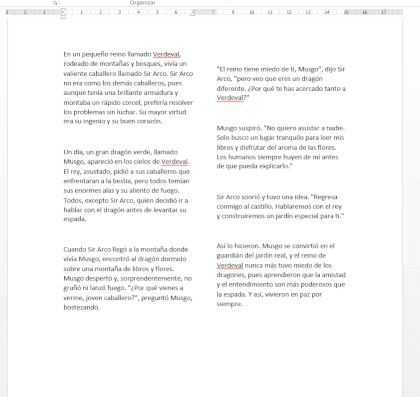This screenshot has height=397, width=420.
Task: Click the Organizar group label
Action: pyautogui.click(x=143, y=3)
